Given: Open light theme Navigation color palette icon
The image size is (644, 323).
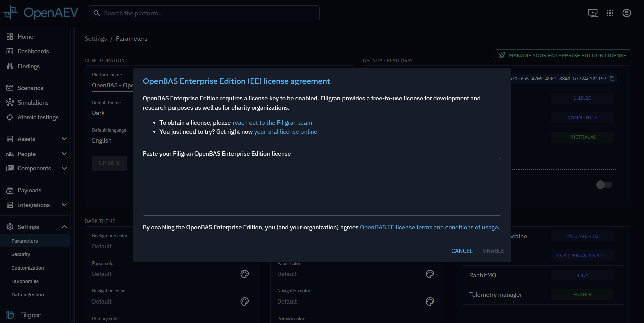Looking at the screenshot, I should pos(430,301).
